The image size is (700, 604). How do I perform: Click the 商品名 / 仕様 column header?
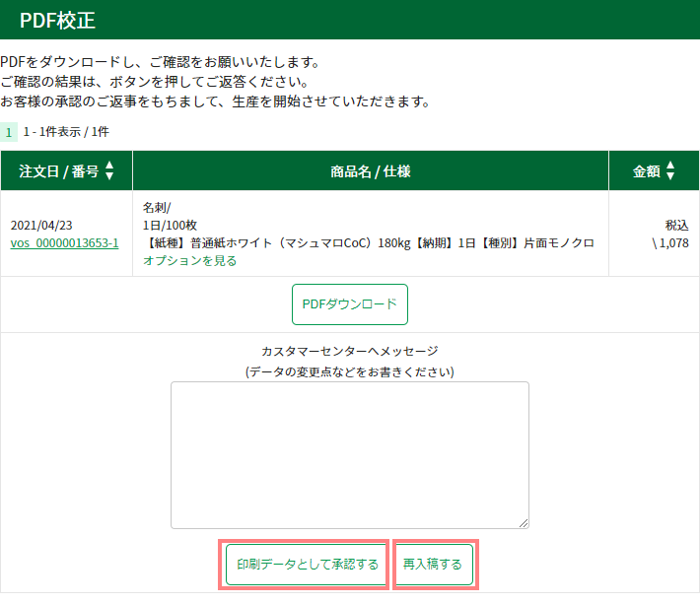[x=370, y=171]
